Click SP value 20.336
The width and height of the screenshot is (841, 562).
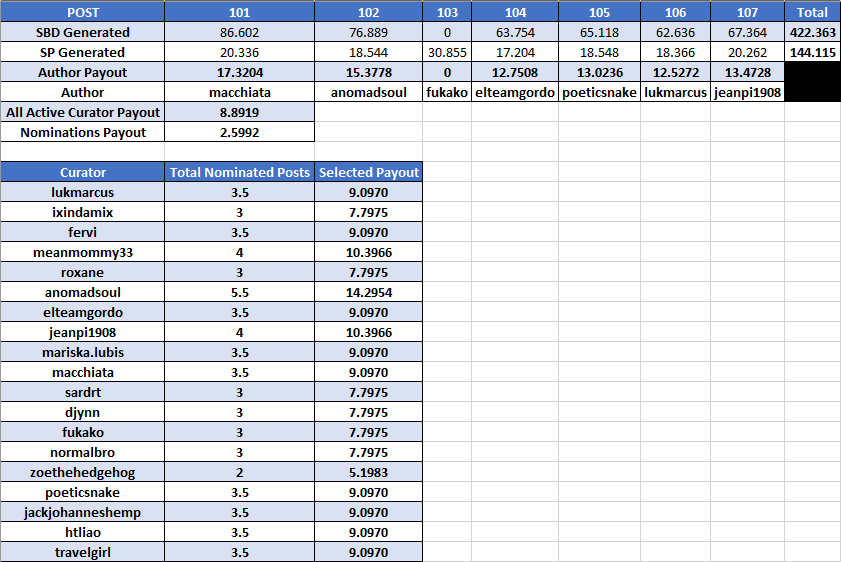(x=239, y=52)
